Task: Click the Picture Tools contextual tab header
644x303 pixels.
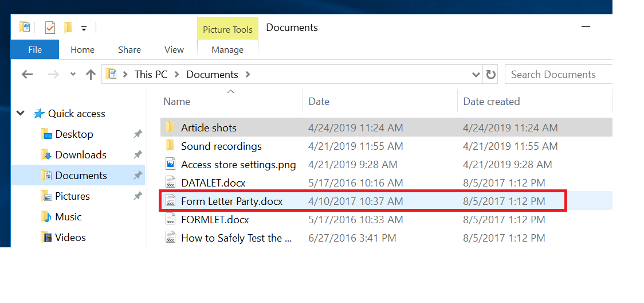Action: pyautogui.click(x=227, y=30)
